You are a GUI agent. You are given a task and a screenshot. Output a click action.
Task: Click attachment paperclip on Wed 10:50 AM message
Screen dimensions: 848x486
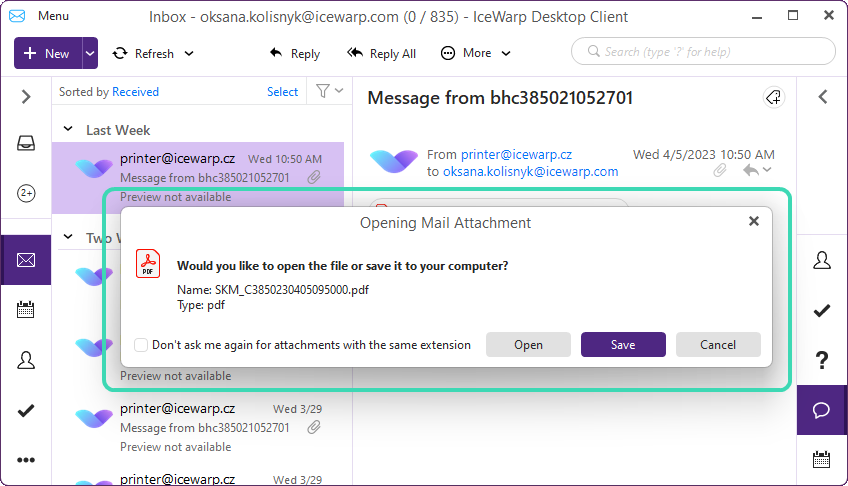click(x=314, y=177)
